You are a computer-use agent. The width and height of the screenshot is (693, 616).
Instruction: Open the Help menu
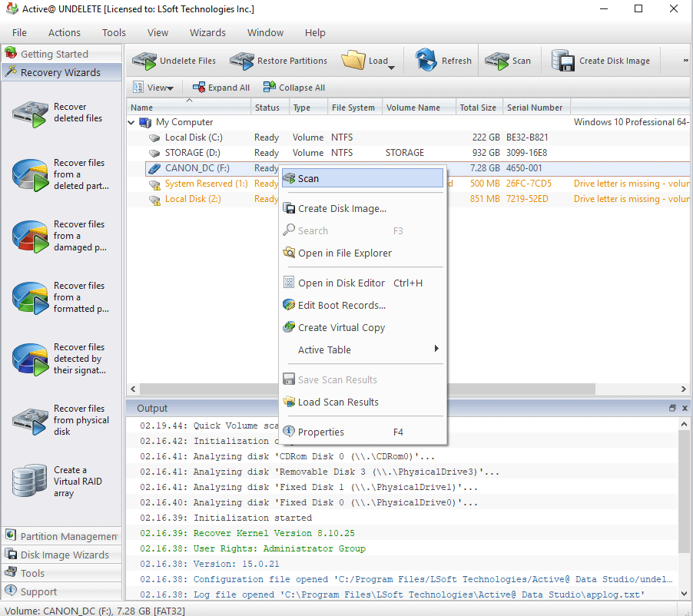pyautogui.click(x=315, y=33)
